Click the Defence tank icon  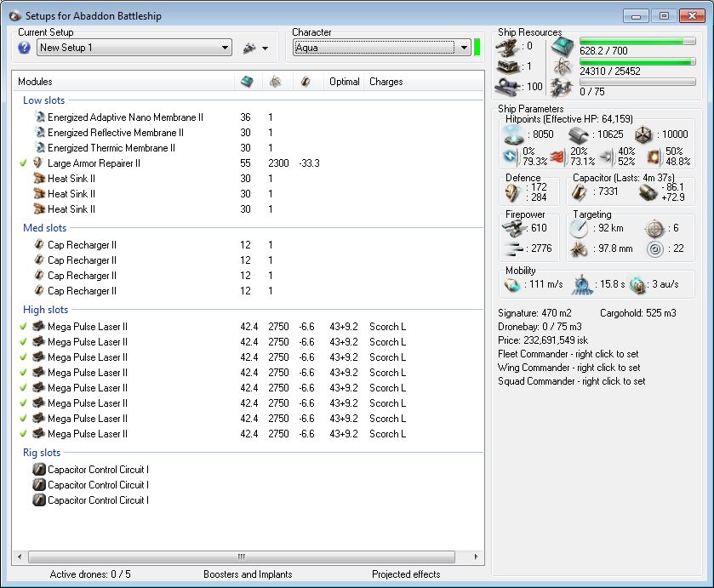coord(512,192)
